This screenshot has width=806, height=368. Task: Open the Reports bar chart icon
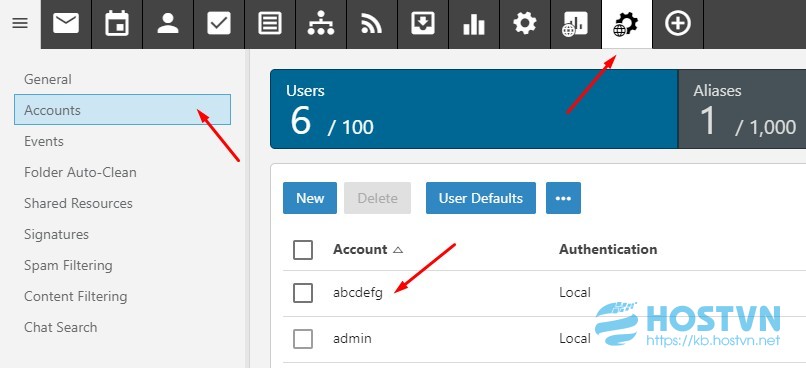[474, 24]
